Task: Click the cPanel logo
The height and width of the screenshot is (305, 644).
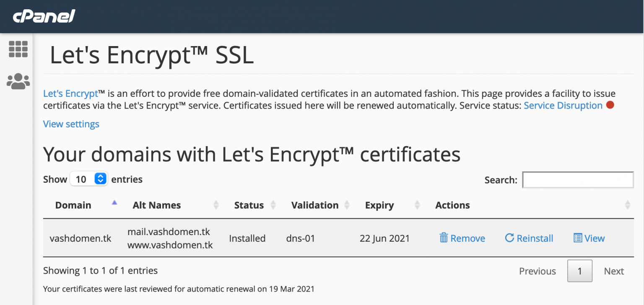Action: [x=44, y=16]
